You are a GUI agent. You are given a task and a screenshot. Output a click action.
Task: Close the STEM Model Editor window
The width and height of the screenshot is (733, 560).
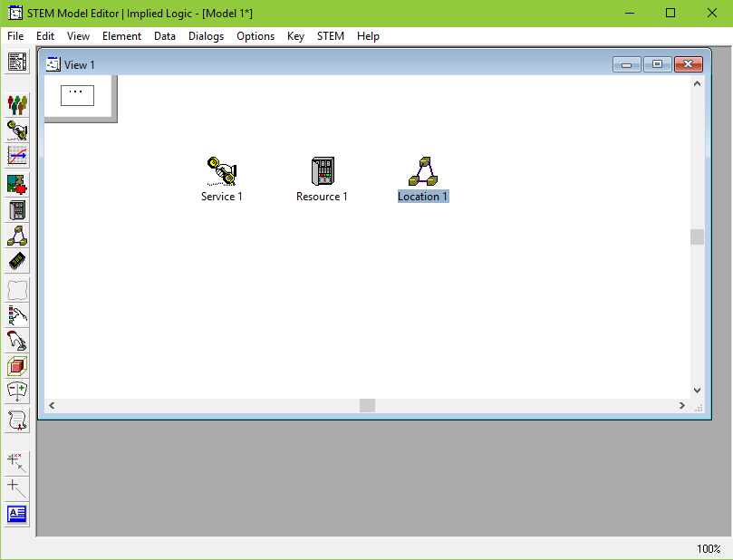(x=711, y=13)
